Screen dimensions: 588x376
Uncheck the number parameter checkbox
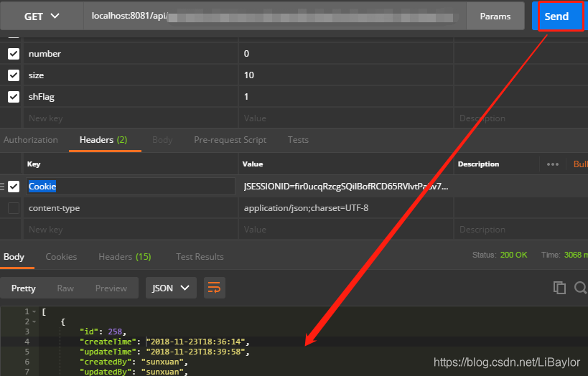14,54
